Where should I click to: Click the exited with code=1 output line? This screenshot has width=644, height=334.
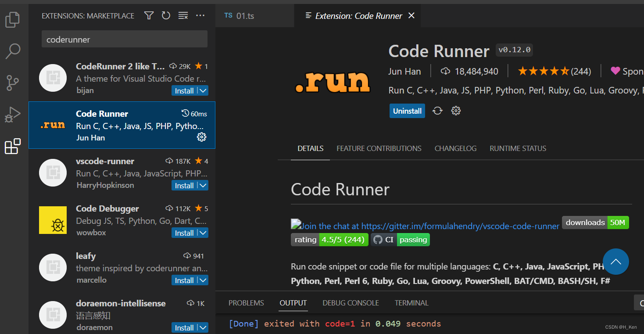pos(335,323)
